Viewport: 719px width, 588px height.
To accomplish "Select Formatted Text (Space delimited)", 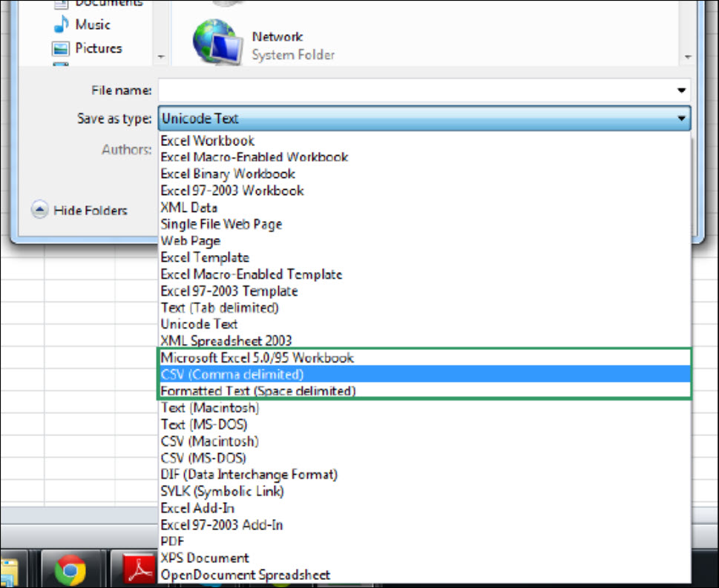I will pos(424,391).
